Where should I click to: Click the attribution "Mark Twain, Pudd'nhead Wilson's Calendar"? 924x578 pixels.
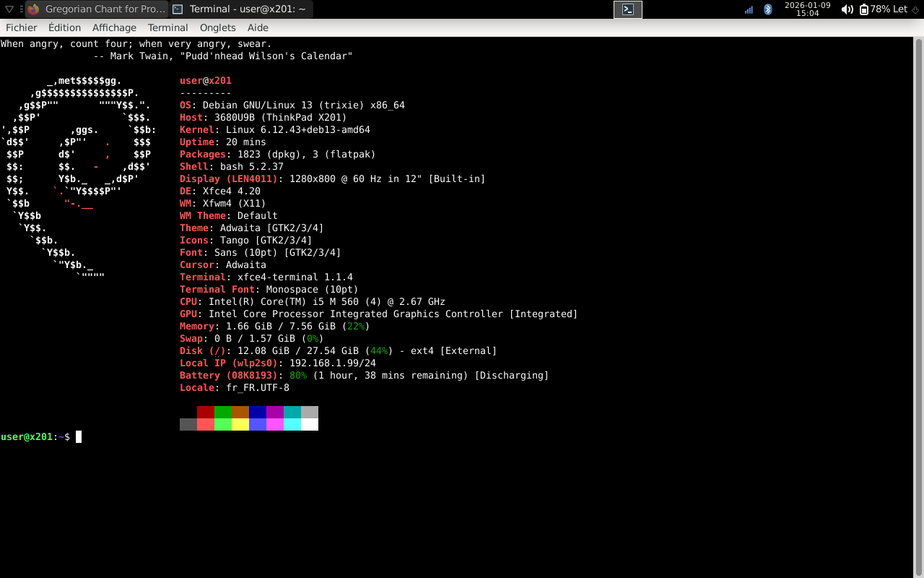point(232,56)
